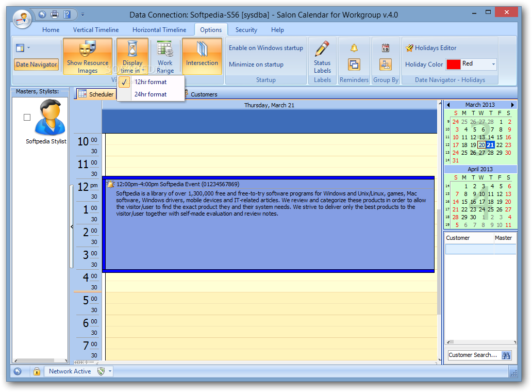This screenshot has height=392, width=532.
Task: Click the group by person icon
Action: [x=386, y=64]
